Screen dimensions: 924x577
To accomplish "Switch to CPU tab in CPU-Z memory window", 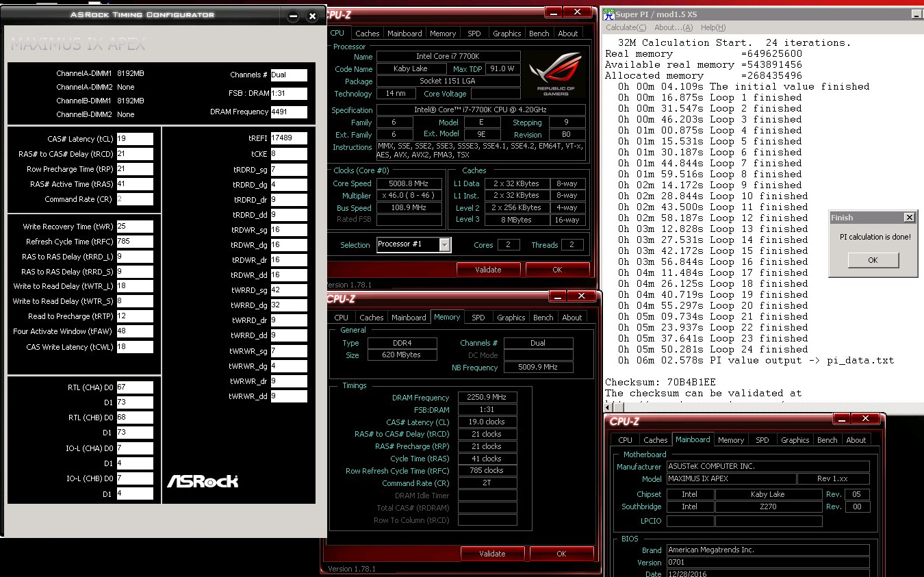I will click(342, 318).
